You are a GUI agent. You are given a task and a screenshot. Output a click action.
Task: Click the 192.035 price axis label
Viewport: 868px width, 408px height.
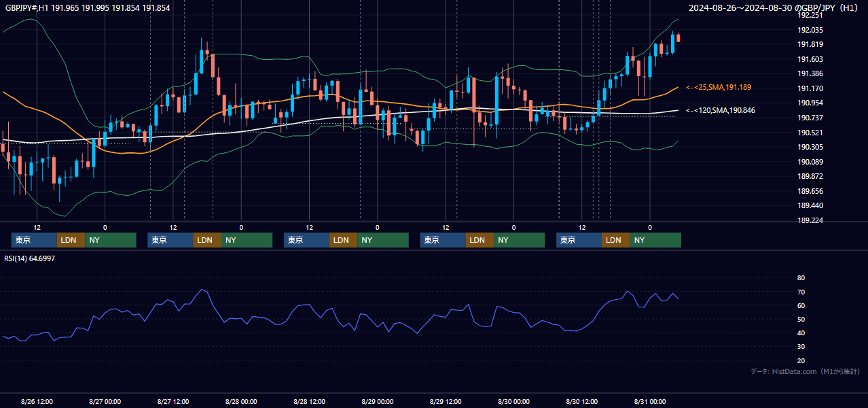pos(810,30)
